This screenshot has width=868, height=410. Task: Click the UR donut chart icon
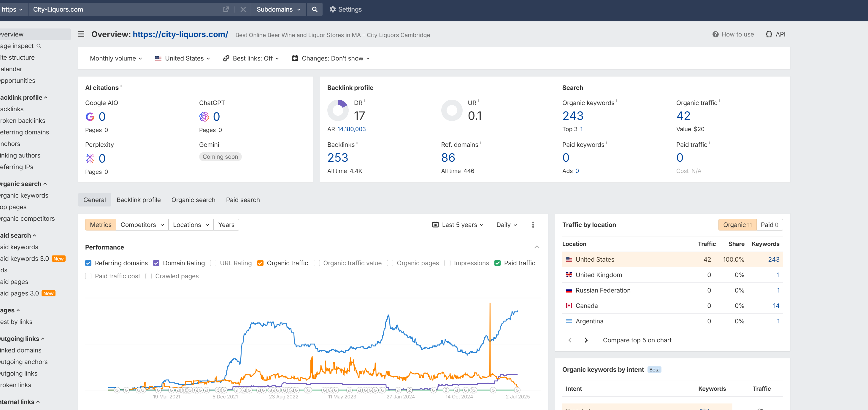(452, 110)
